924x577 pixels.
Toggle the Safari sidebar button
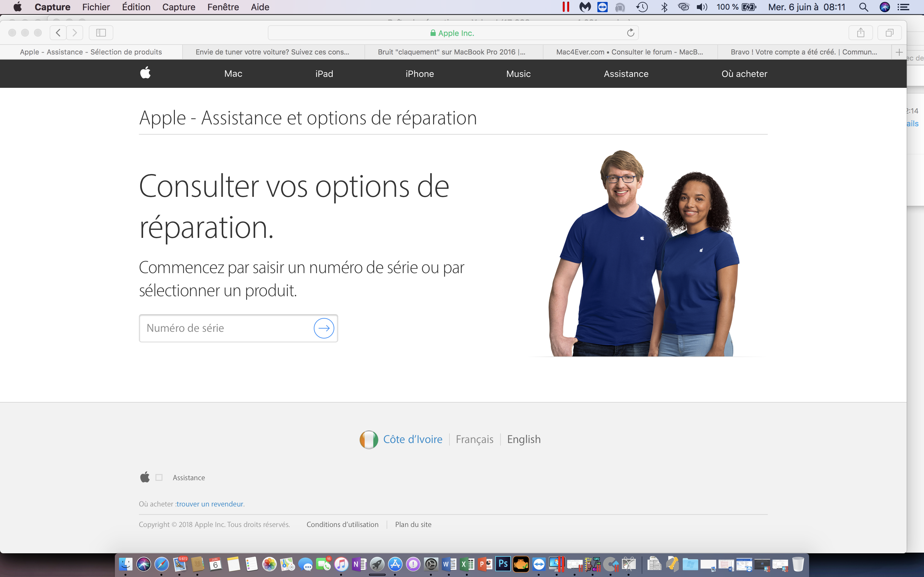coord(101,33)
